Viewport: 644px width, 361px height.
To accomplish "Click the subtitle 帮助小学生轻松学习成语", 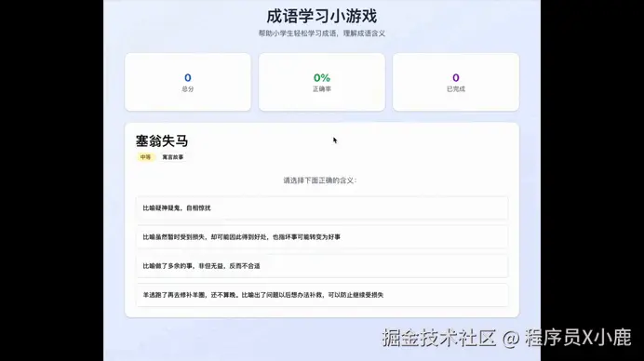I will click(x=322, y=33).
